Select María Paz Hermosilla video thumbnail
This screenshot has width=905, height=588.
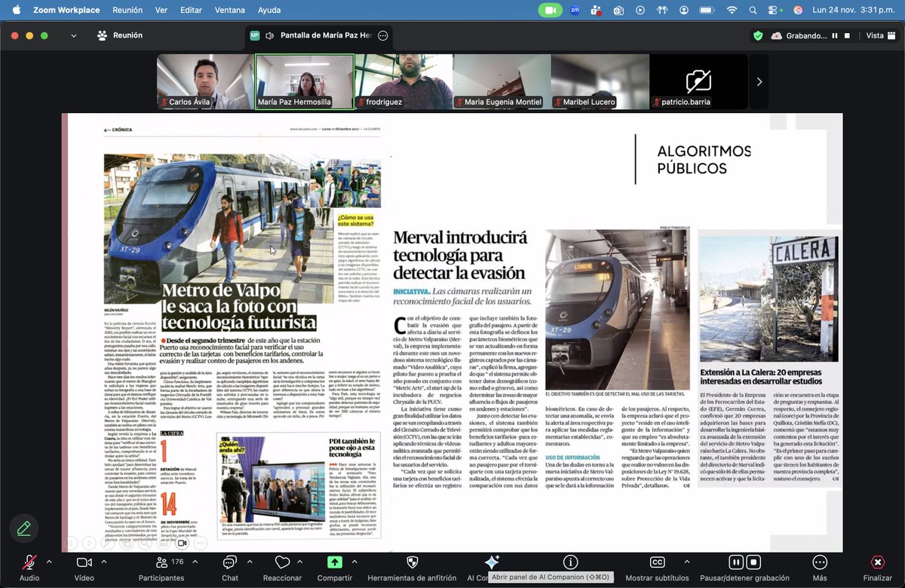point(304,81)
